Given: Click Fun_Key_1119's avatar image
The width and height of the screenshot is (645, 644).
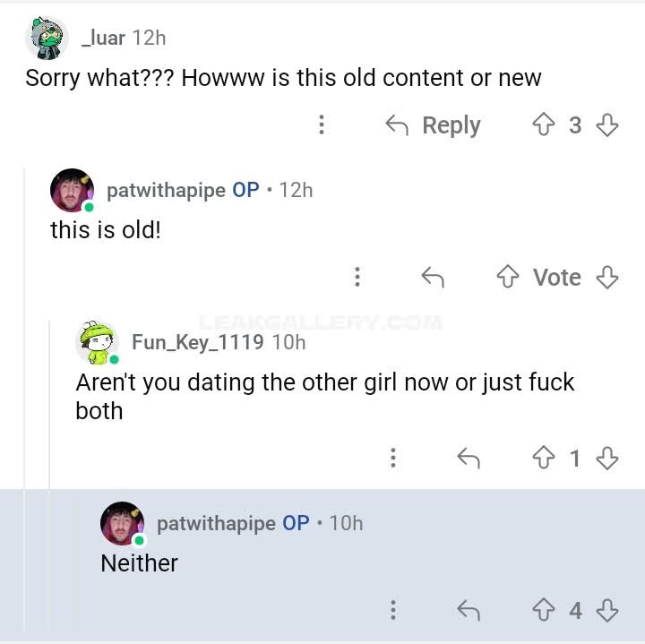Looking at the screenshot, I should coord(98,341).
